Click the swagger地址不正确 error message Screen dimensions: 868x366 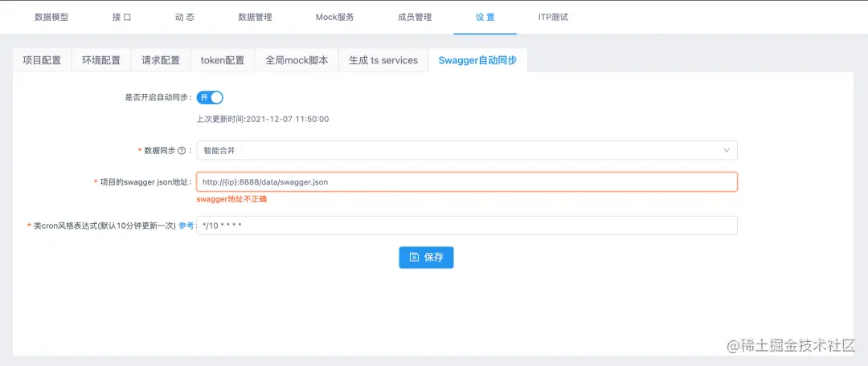pos(231,198)
